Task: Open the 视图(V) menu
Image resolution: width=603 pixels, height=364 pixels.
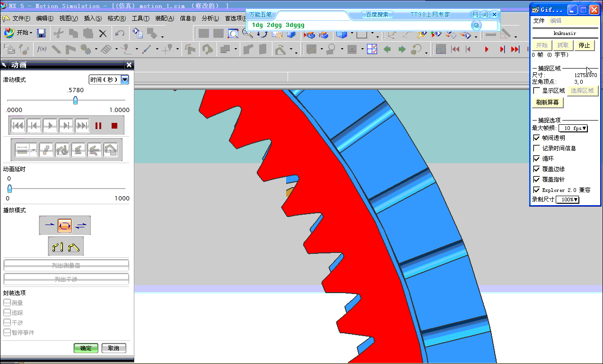Action: [x=69, y=18]
